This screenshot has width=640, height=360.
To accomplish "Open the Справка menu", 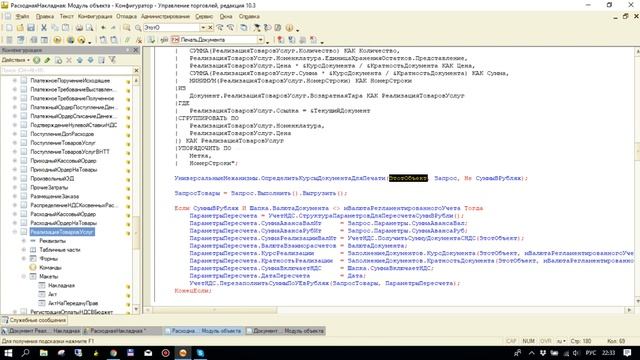I will coord(249,17).
